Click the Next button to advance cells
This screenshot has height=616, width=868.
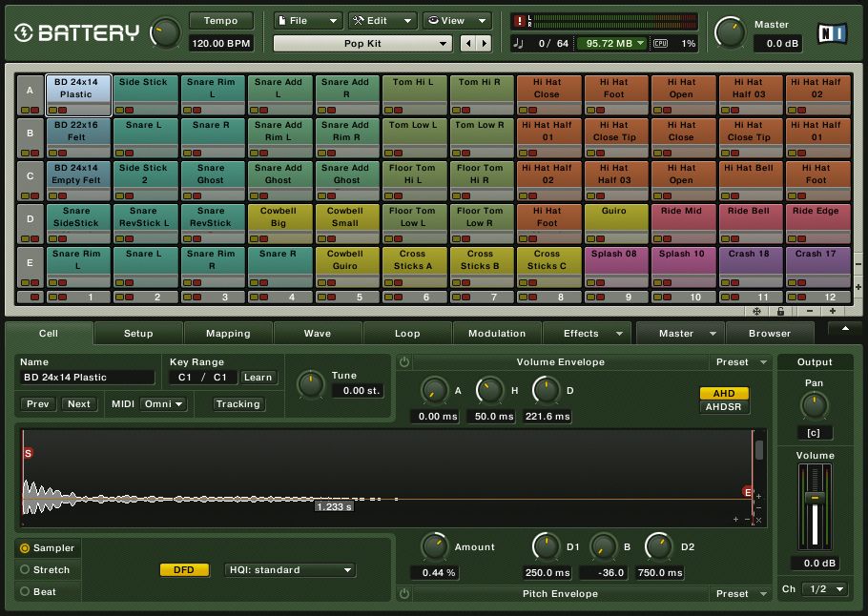(79, 404)
